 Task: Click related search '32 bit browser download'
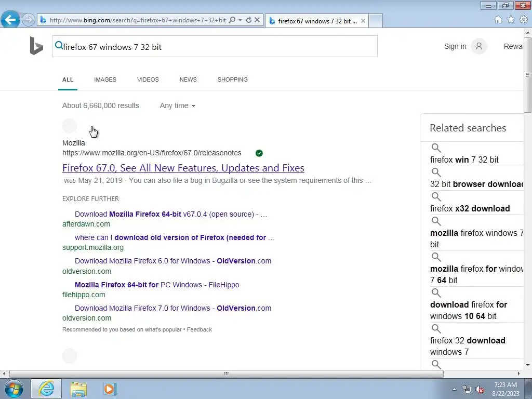pos(477,184)
